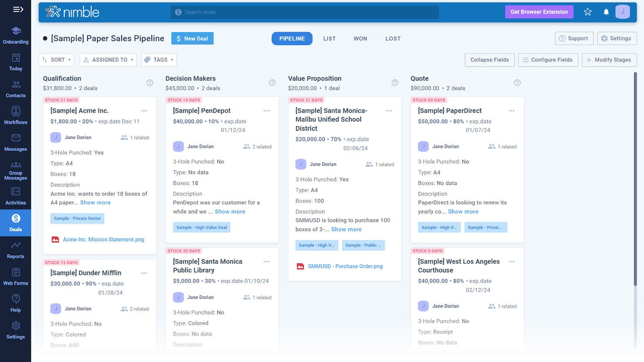Expand the ASSIGNED TO filter
This screenshot has height=362, width=644.
pyautogui.click(x=108, y=60)
